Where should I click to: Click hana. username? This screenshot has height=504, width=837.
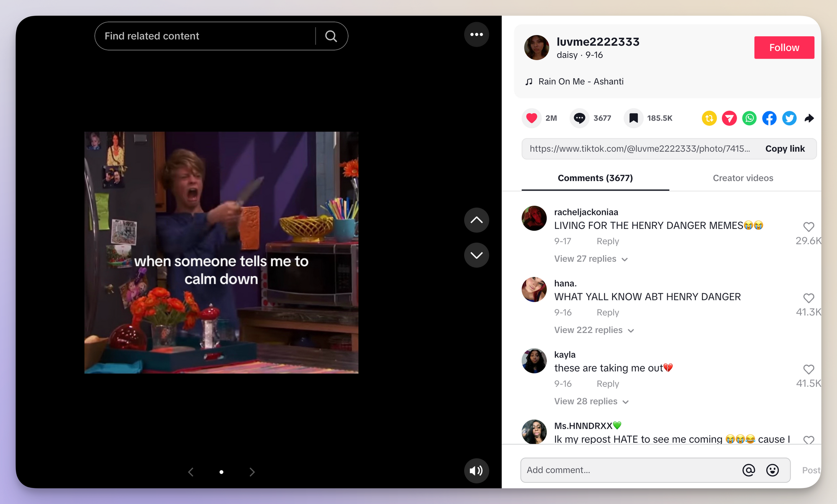(x=565, y=283)
